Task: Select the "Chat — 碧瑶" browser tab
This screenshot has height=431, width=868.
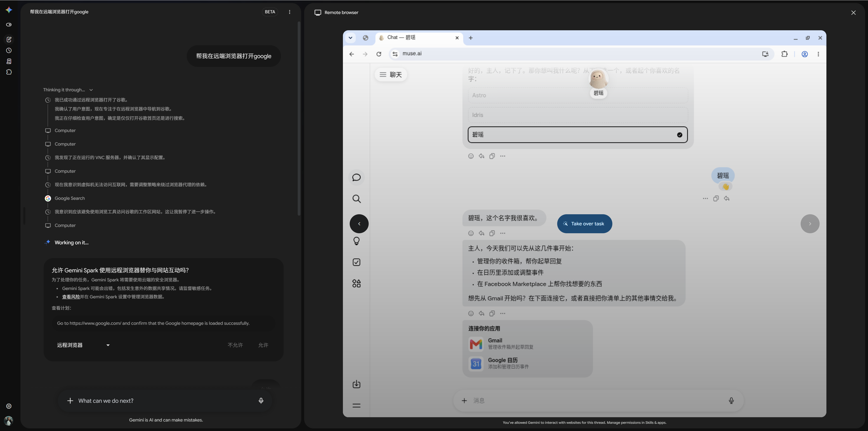Action: 419,38
